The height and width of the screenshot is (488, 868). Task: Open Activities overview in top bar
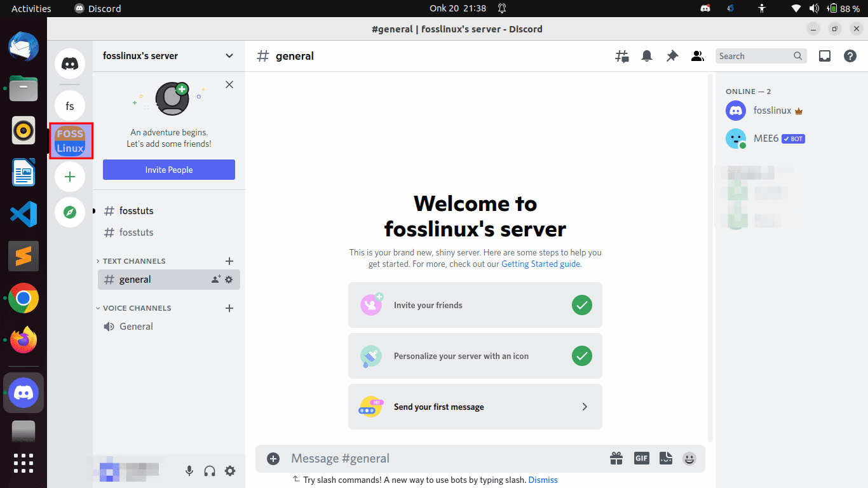[31, 8]
